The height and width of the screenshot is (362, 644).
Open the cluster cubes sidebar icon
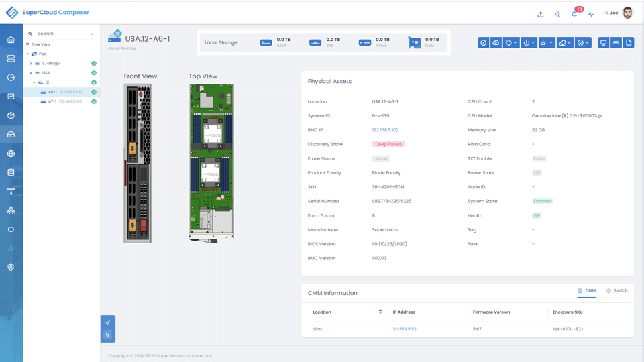pyautogui.click(x=11, y=210)
